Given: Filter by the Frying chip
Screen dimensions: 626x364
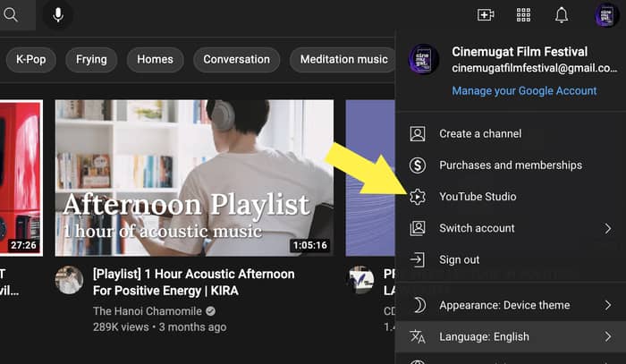Looking at the screenshot, I should [91, 59].
